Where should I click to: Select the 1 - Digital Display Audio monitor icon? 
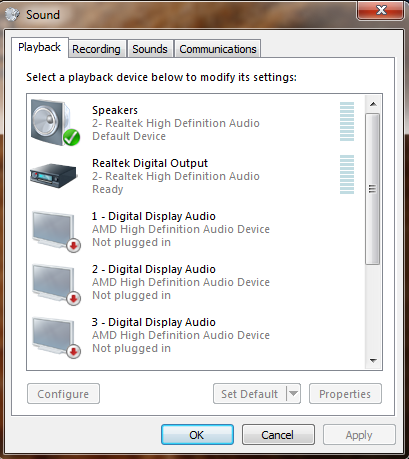point(56,231)
